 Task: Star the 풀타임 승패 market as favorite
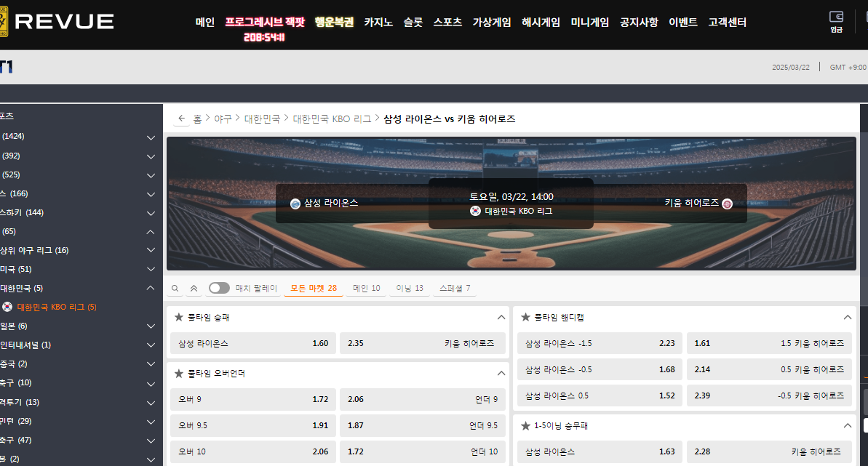point(178,318)
